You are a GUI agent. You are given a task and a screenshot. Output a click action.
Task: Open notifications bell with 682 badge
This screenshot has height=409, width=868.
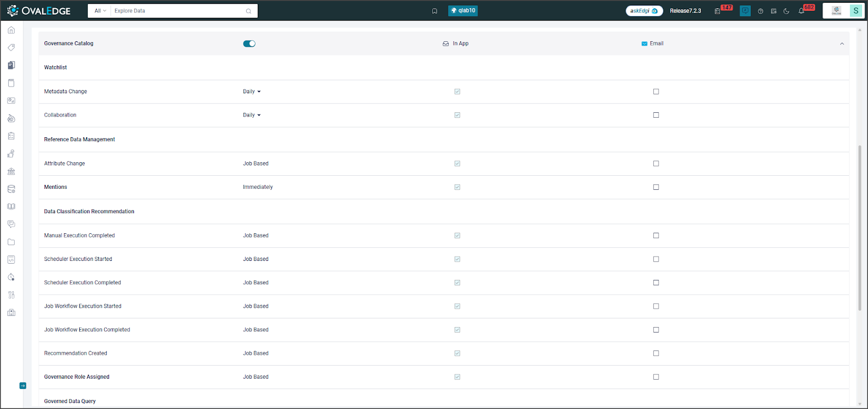[801, 11]
